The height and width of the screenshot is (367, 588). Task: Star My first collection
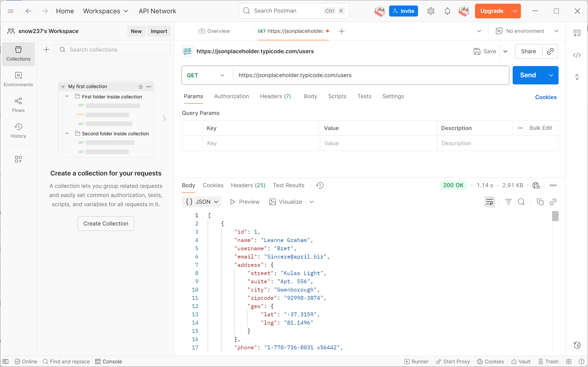[x=140, y=87]
